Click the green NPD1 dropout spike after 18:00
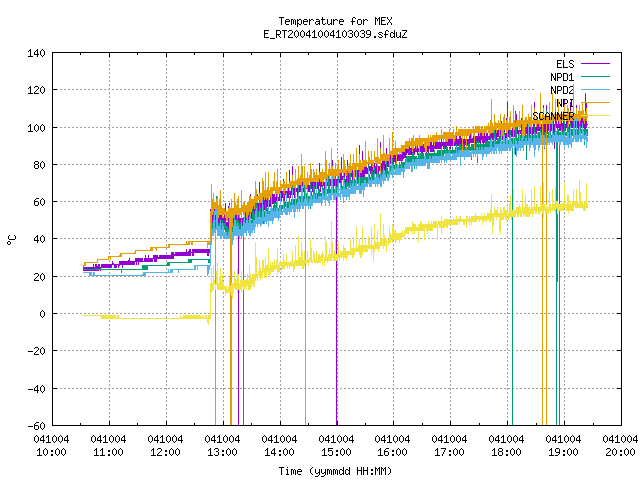The image size is (640, 480). [513, 286]
